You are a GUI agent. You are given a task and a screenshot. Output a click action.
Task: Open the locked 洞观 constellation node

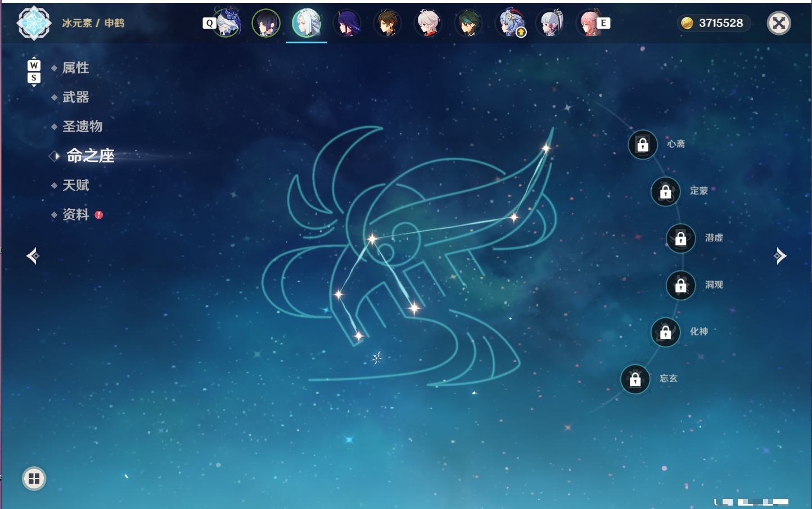681,285
